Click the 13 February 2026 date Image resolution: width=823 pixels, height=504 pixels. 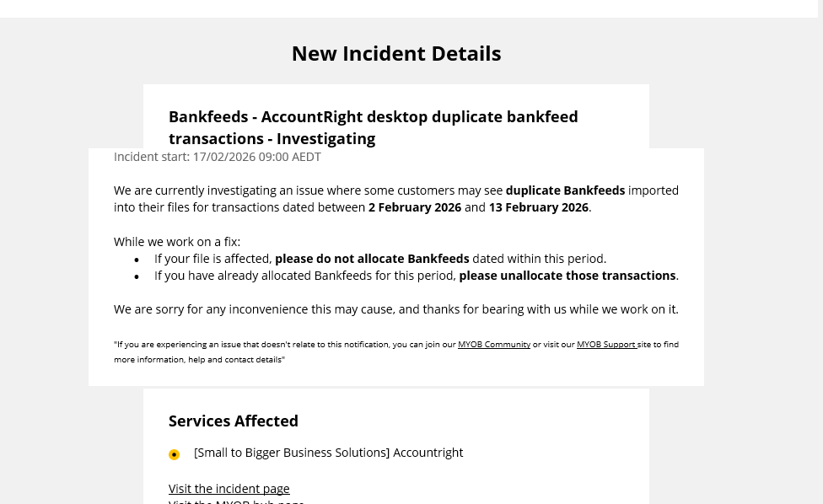(x=538, y=207)
